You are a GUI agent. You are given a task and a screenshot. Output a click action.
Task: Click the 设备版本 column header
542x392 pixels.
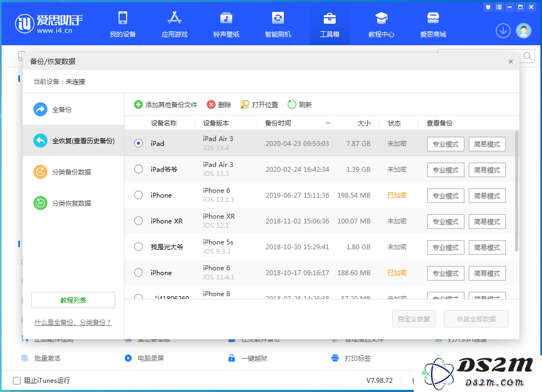216,123
